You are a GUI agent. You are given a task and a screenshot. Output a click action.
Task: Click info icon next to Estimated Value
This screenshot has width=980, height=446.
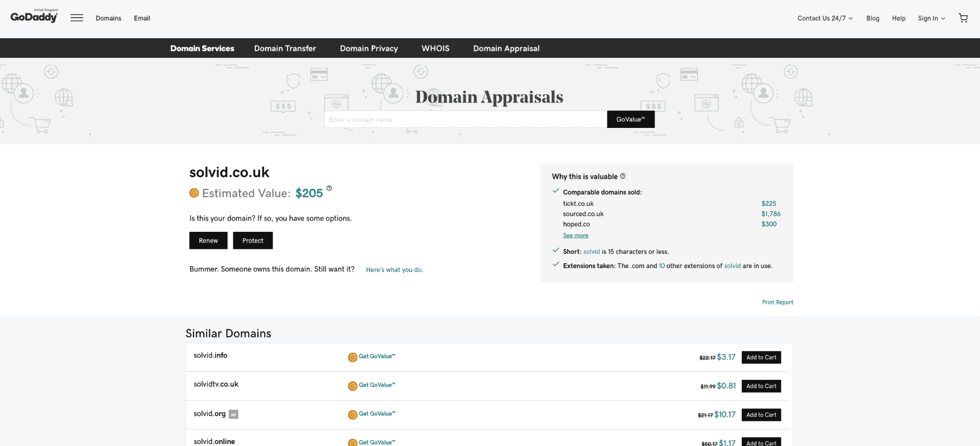(x=329, y=188)
